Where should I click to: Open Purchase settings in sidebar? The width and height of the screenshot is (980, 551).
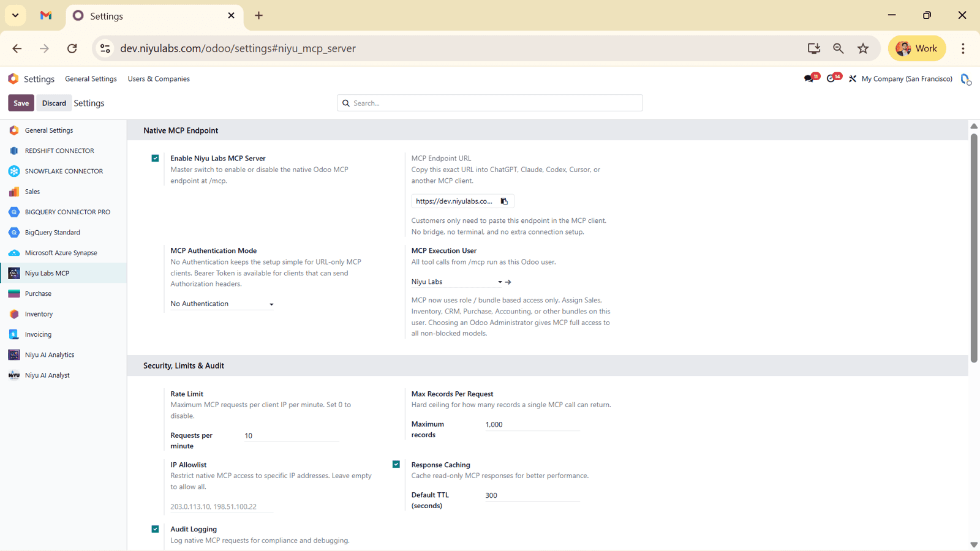pos(64,294)
